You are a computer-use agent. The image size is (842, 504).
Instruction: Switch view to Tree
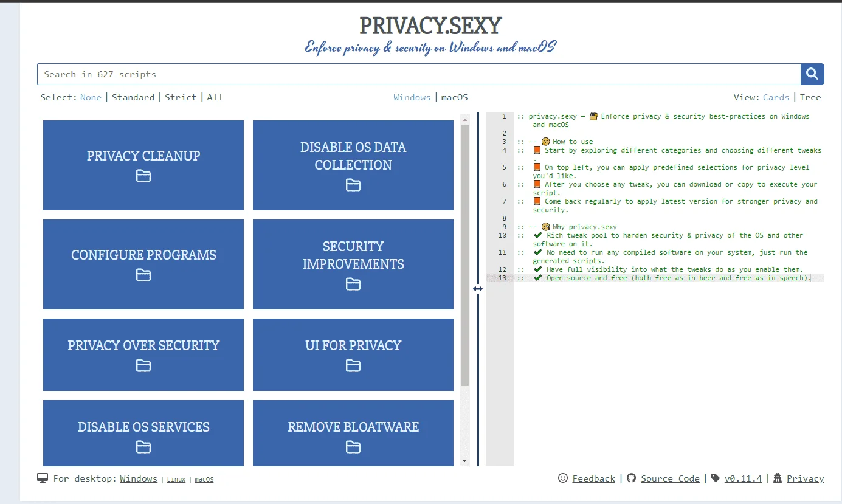coord(810,97)
